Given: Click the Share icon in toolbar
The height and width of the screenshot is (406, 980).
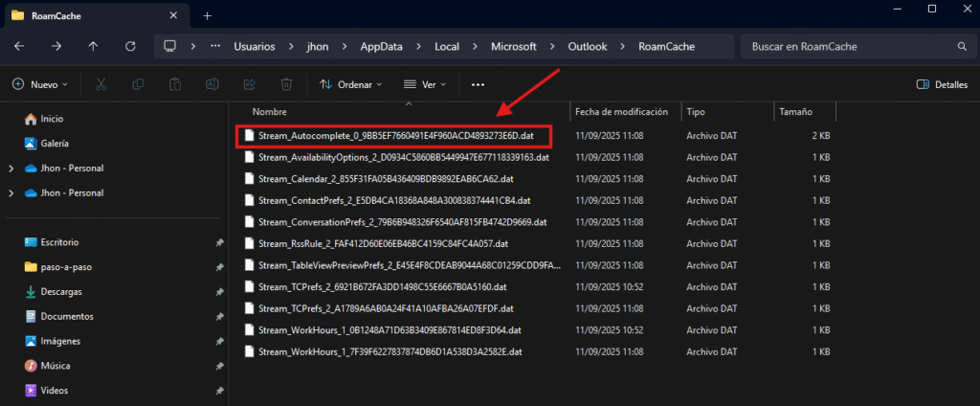Looking at the screenshot, I should click(x=250, y=84).
